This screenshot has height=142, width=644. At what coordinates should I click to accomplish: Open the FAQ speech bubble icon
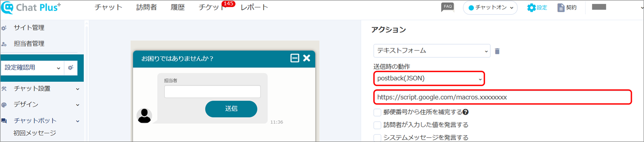click(x=448, y=7)
